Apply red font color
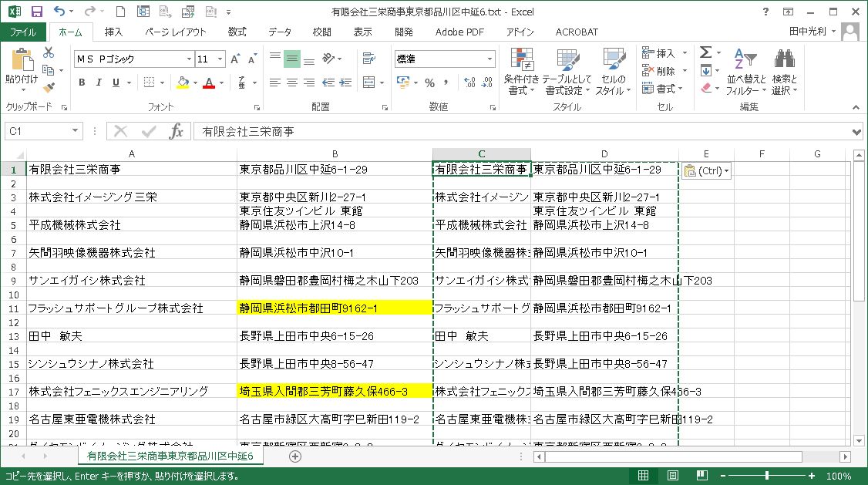 (209, 83)
